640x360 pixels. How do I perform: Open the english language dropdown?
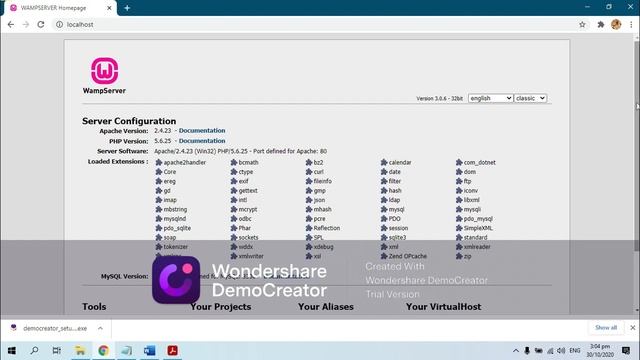tap(490, 98)
